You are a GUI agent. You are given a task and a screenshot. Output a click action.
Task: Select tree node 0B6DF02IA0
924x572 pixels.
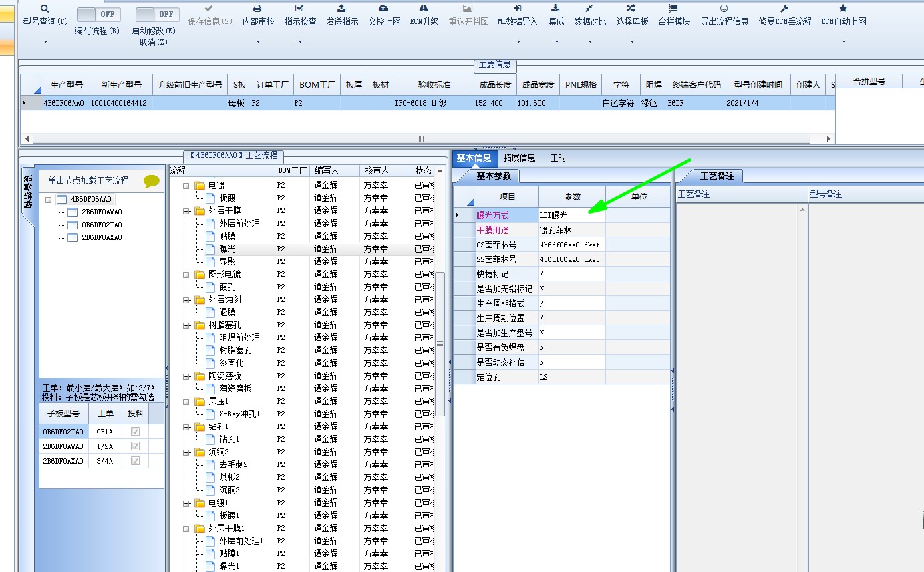(x=102, y=225)
